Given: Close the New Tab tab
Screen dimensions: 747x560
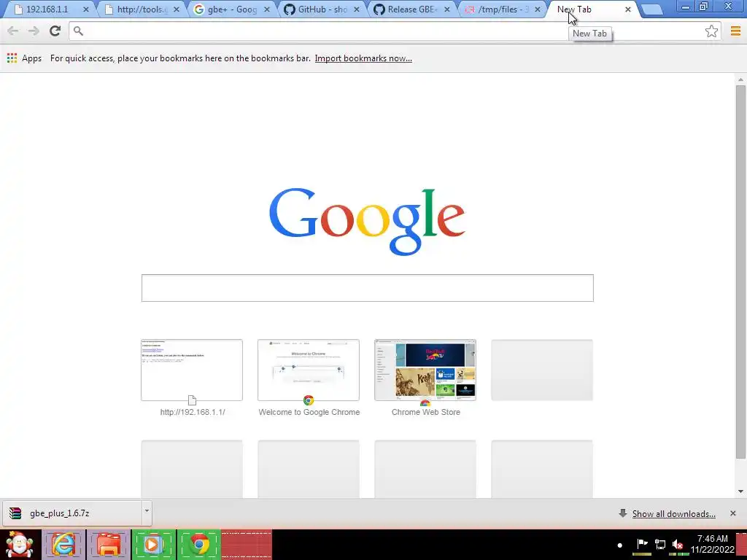Looking at the screenshot, I should tap(628, 9).
